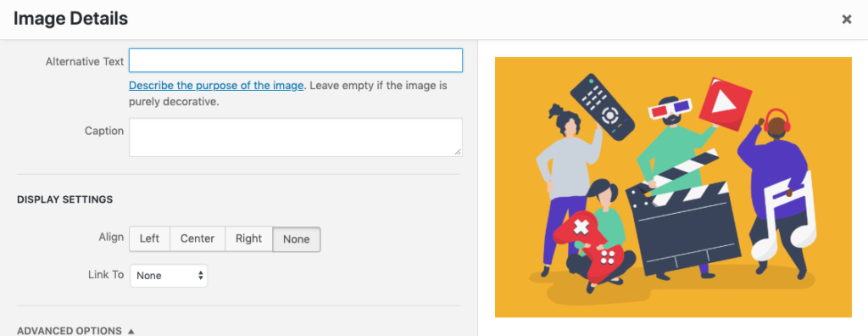This screenshot has width=868, height=336.
Task: Click the film clapperboard in preview image
Action: click(x=683, y=220)
